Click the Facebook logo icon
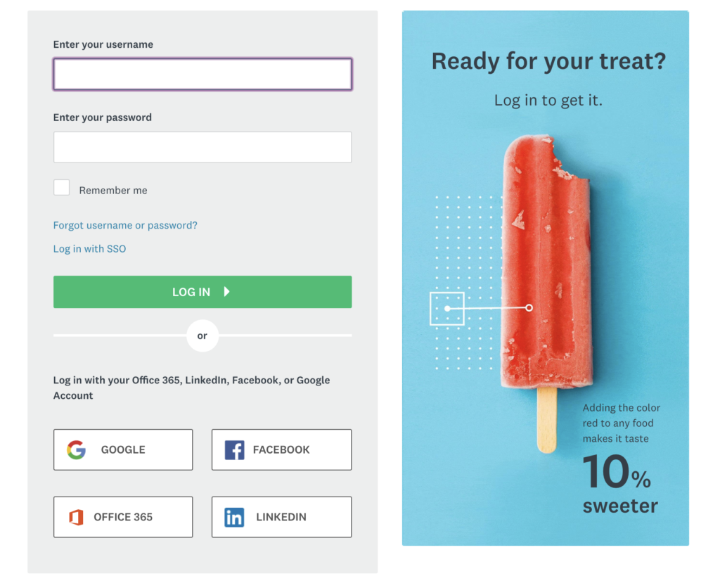720x588 pixels. pos(233,449)
